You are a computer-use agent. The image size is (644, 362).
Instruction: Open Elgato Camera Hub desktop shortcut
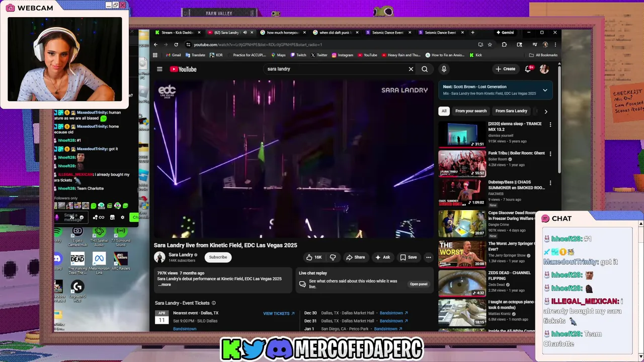pos(77,235)
